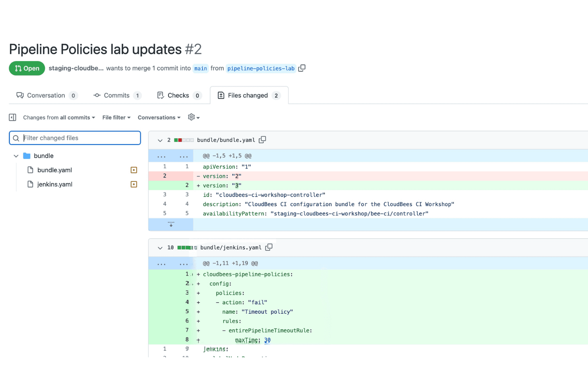Screen dimensions: 588x392
Task: Open the File filter dropdown
Action: (116, 118)
